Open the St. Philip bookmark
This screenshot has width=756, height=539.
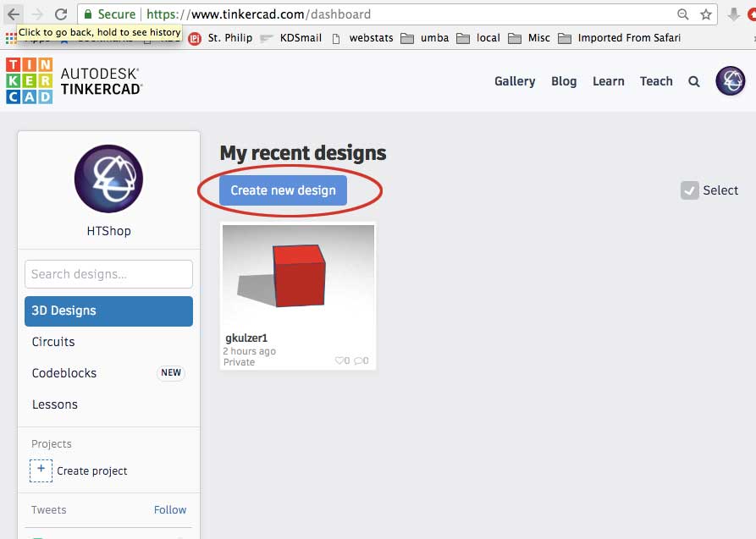(x=221, y=38)
